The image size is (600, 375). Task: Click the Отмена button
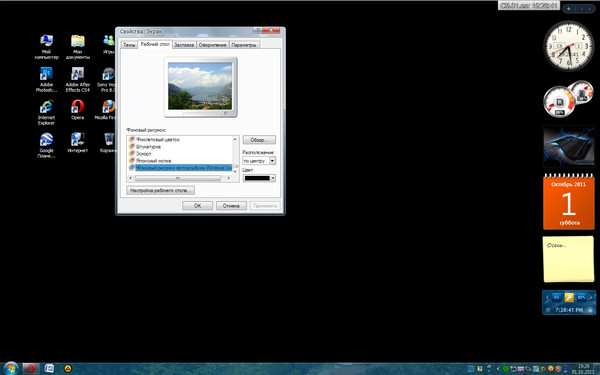click(x=231, y=205)
